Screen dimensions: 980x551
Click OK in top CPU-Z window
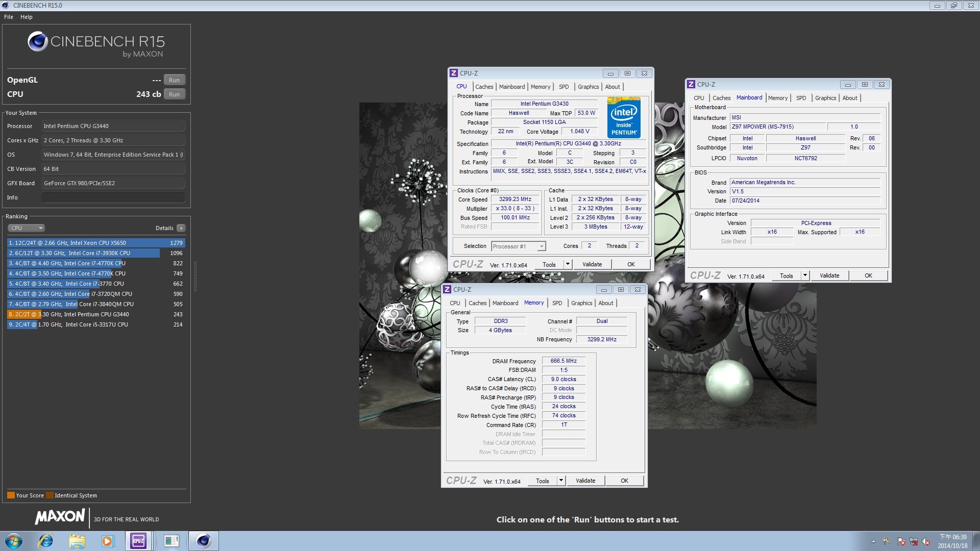(x=631, y=264)
